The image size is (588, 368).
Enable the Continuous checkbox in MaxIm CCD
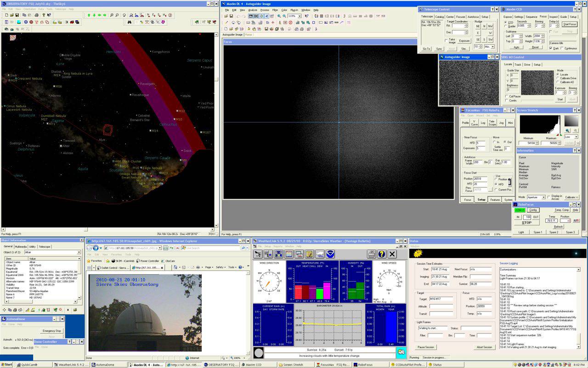pyautogui.click(x=562, y=48)
